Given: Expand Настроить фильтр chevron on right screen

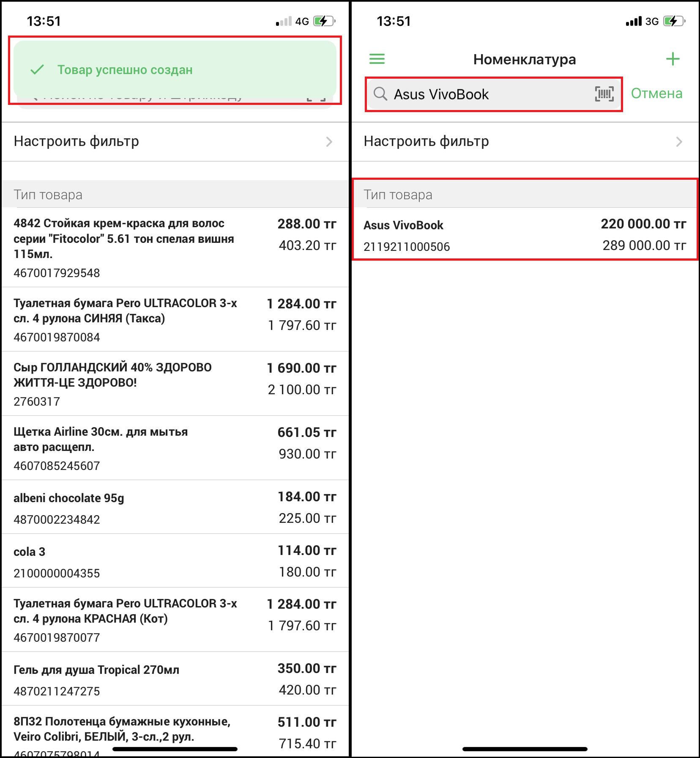Looking at the screenshot, I should (679, 142).
